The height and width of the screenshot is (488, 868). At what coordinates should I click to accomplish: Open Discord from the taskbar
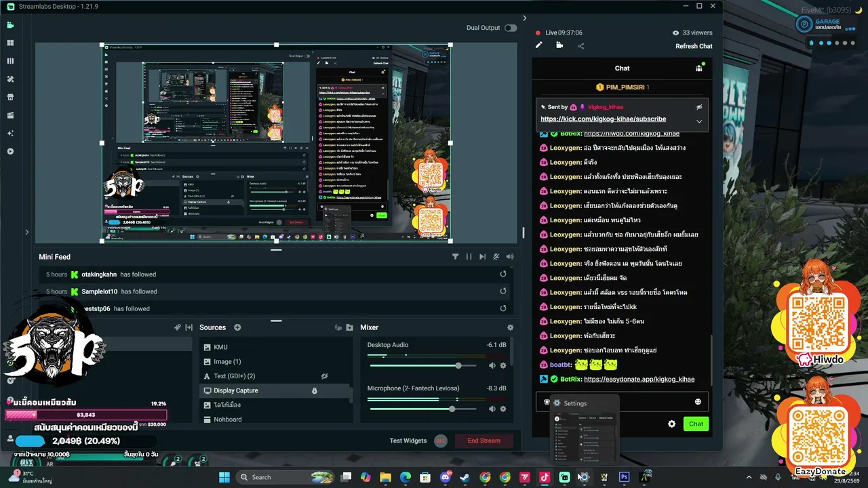[445, 477]
